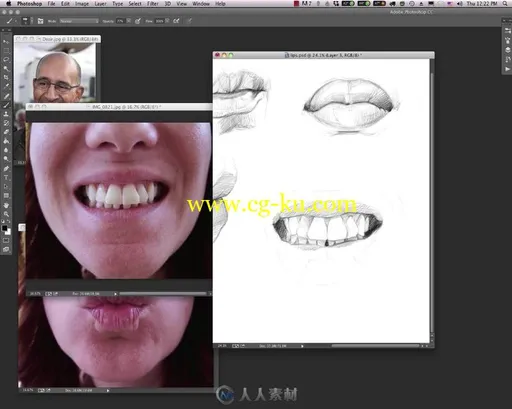The width and height of the screenshot is (512, 409).
Task: Open the Actions panel play icon
Action: [x=507, y=69]
